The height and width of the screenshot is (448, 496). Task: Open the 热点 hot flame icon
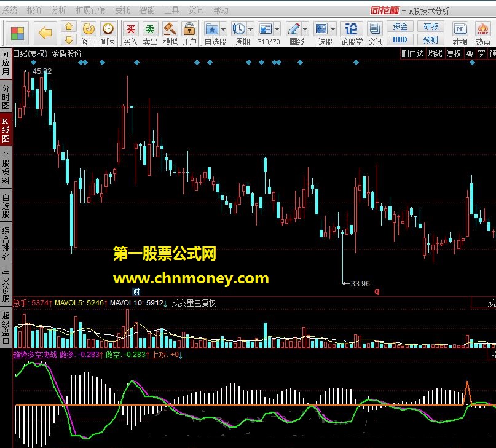[482, 29]
